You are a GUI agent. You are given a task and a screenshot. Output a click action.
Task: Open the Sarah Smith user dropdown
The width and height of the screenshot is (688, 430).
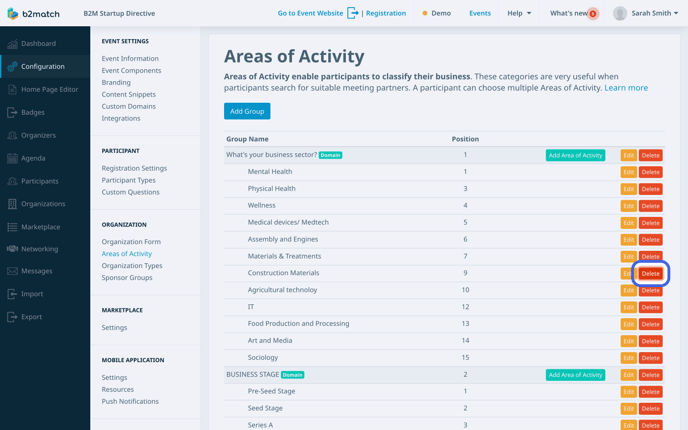coord(655,13)
